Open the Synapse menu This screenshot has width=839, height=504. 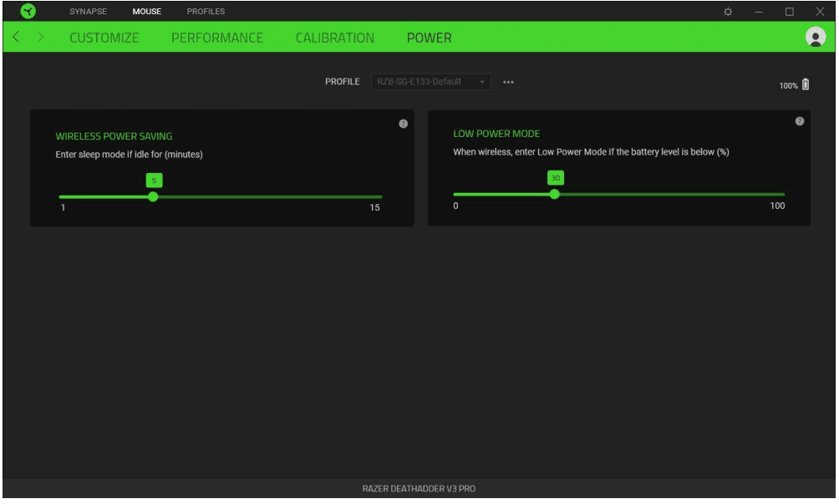[x=88, y=12]
